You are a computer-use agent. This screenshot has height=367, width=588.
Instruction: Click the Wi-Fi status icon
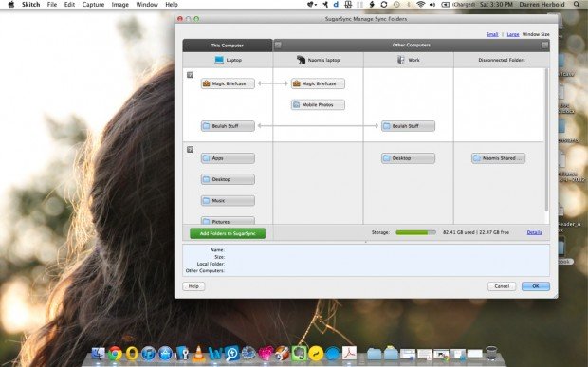pos(421,5)
